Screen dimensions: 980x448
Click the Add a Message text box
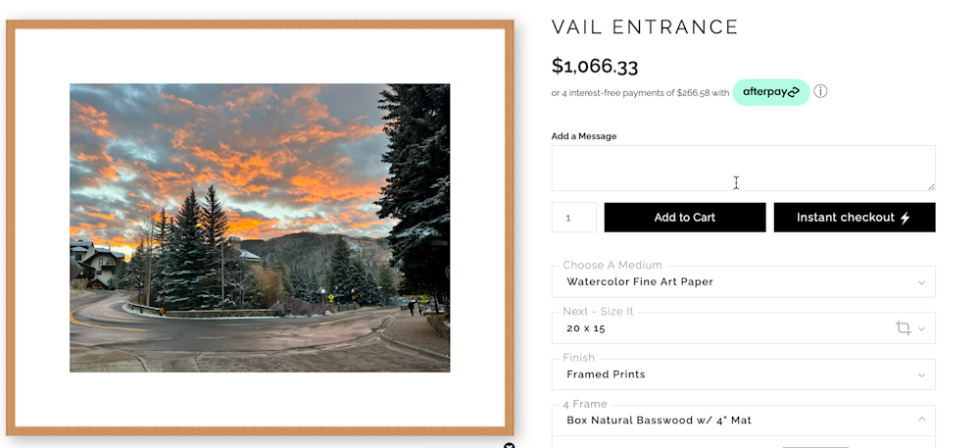[x=742, y=168]
